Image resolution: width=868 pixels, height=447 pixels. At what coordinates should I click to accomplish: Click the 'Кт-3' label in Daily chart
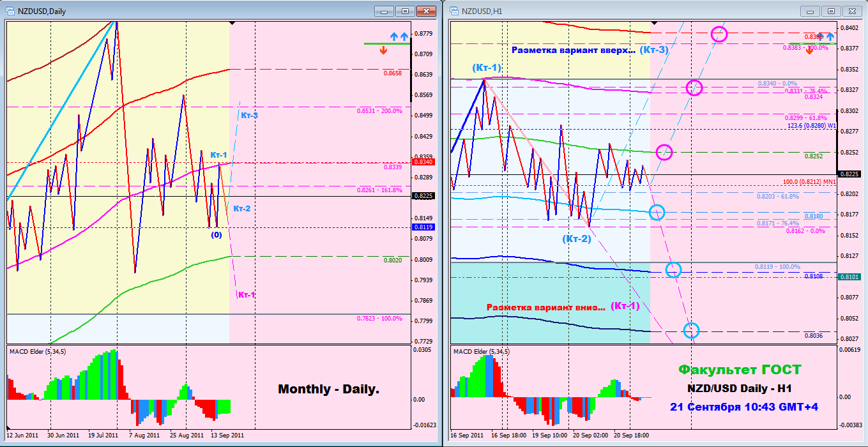pyautogui.click(x=250, y=116)
